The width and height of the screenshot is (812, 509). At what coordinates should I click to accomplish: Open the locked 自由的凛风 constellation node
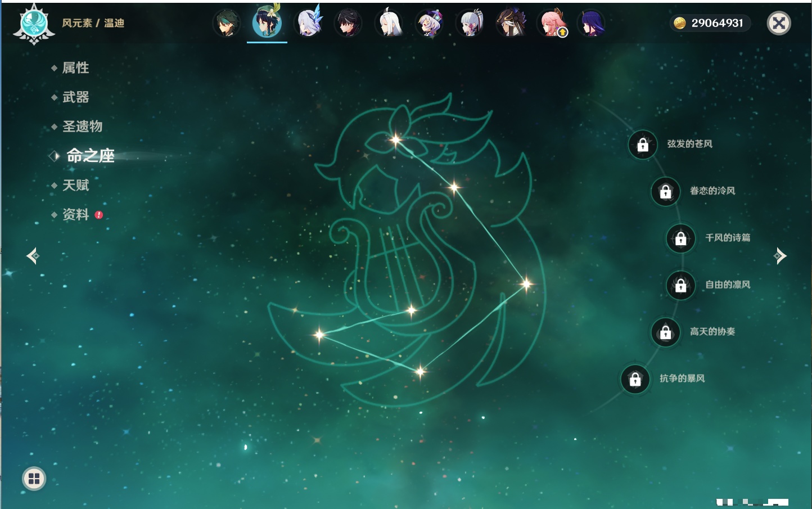tap(681, 286)
